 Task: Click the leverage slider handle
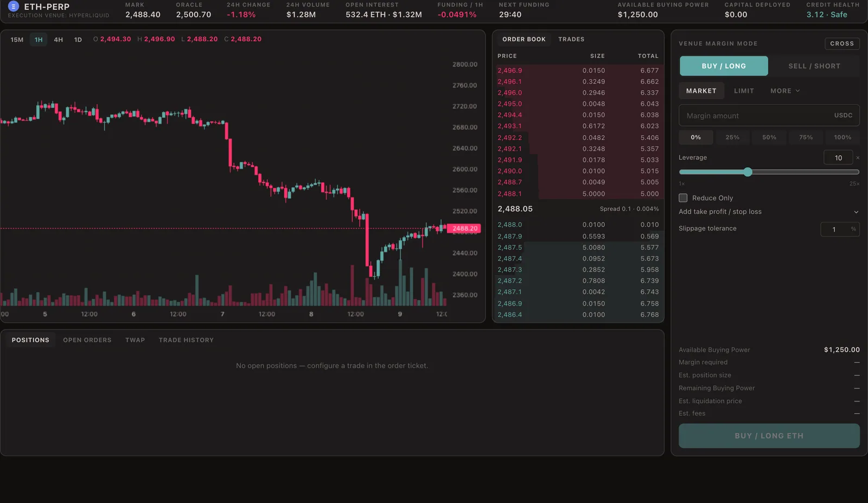(x=748, y=172)
